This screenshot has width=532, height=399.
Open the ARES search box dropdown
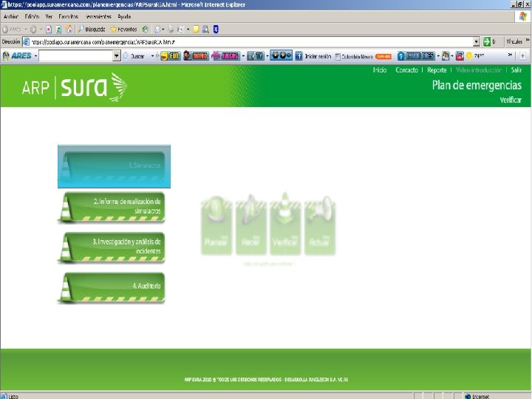point(117,56)
